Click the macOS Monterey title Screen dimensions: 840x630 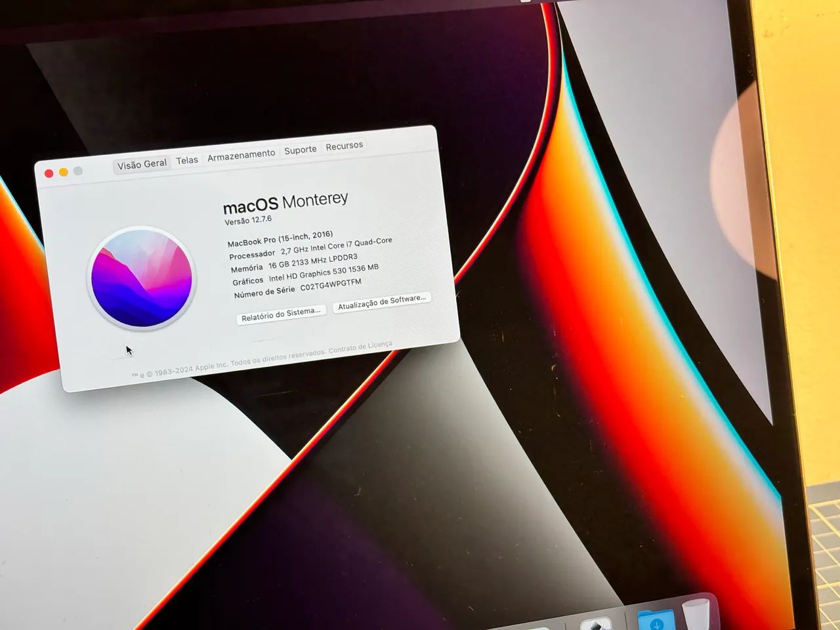tap(285, 203)
